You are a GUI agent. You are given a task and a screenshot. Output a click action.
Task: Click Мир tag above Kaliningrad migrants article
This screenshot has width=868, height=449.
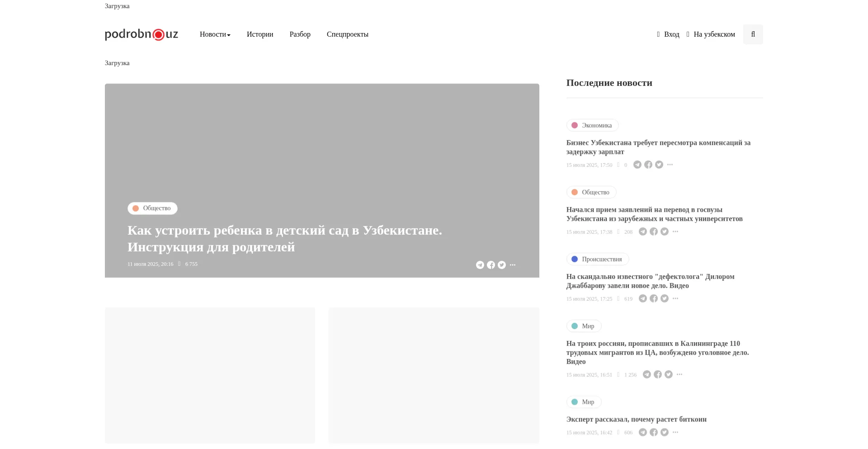click(x=584, y=326)
